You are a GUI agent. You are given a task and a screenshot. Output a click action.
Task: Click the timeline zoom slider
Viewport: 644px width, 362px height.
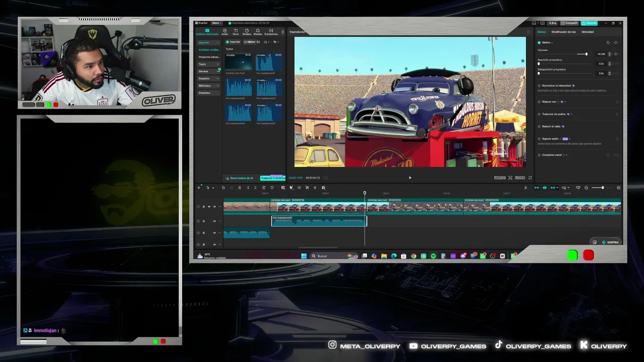[x=602, y=188]
